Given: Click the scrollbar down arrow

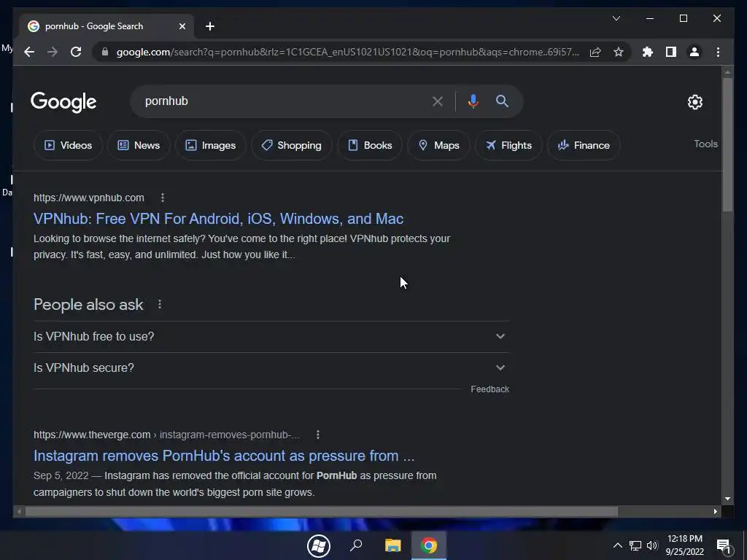Looking at the screenshot, I should [x=727, y=499].
